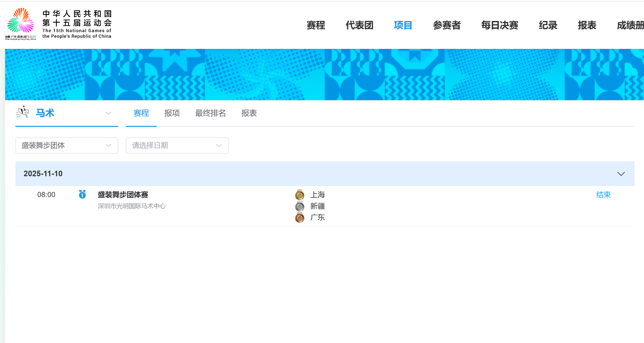The width and height of the screenshot is (644, 343).
Task: Switch to the 最终排名 tab
Action: [211, 113]
